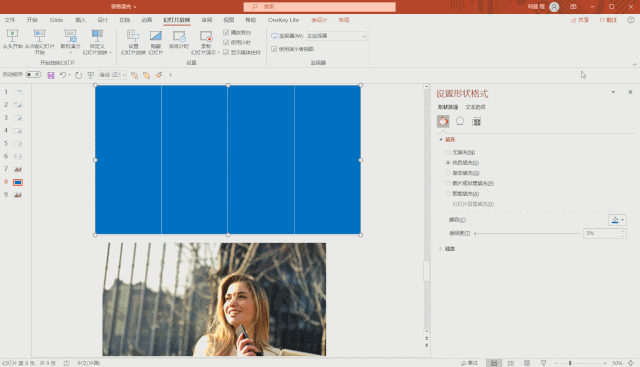
Task: Click the Share (共享) button
Action: point(580,20)
